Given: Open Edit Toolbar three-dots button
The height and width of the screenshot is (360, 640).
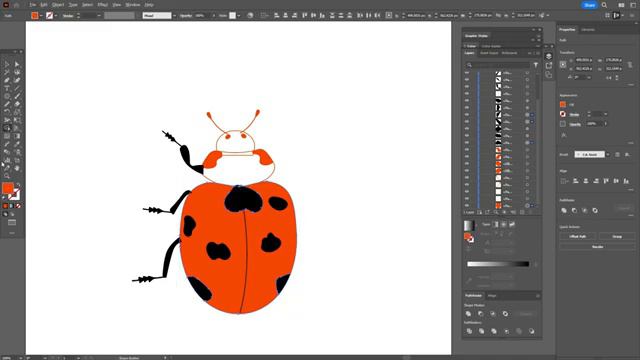Looking at the screenshot, I should pyautogui.click(x=12, y=233).
